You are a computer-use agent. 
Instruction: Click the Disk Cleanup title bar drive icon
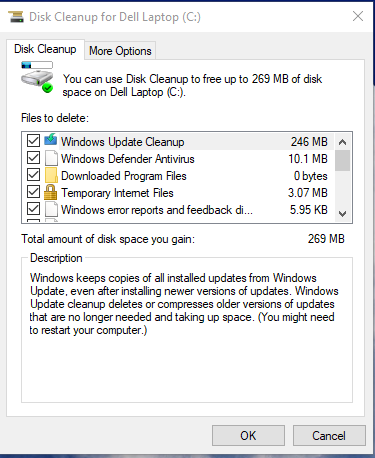click(16, 16)
